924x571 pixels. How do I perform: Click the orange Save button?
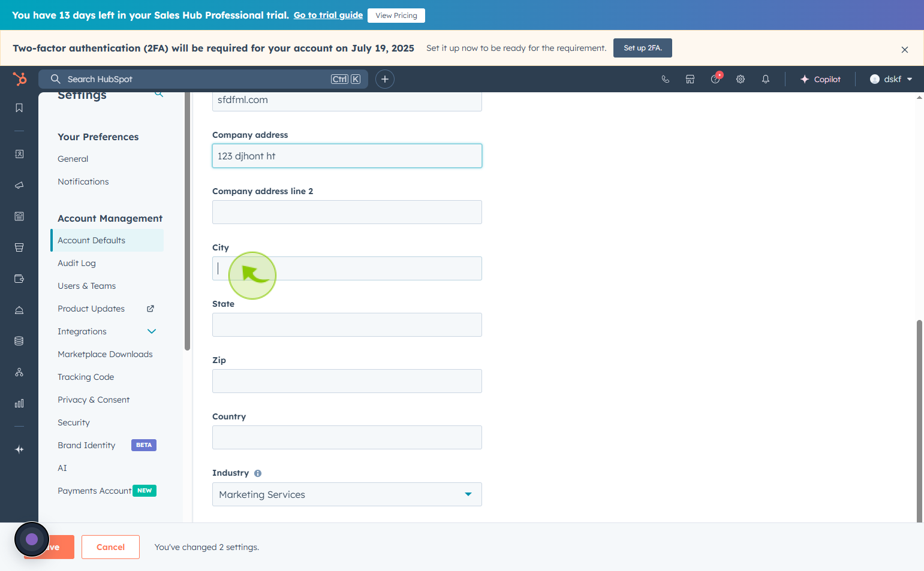(61, 547)
